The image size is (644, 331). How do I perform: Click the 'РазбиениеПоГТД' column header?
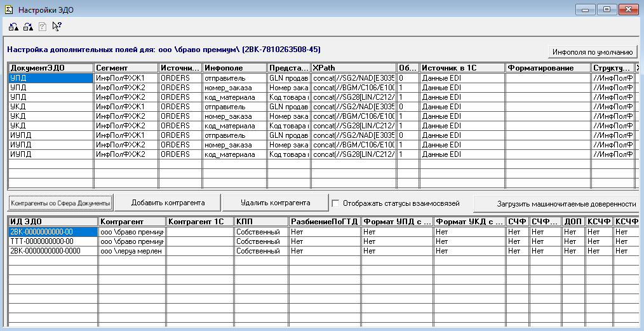coord(325,222)
